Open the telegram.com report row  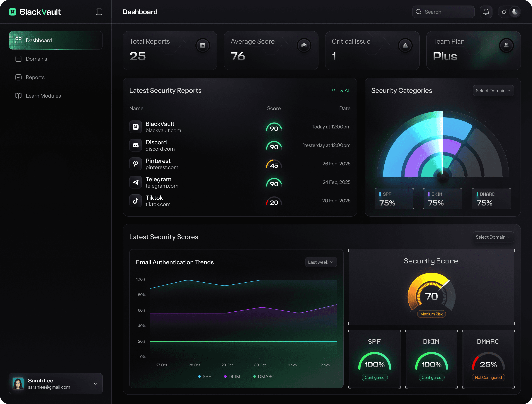(x=240, y=182)
